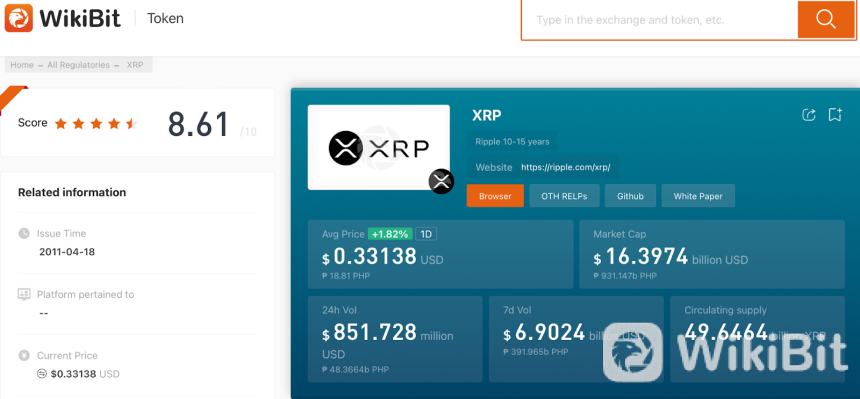Open the White Paper button
This screenshot has width=860, height=399.
698,196
